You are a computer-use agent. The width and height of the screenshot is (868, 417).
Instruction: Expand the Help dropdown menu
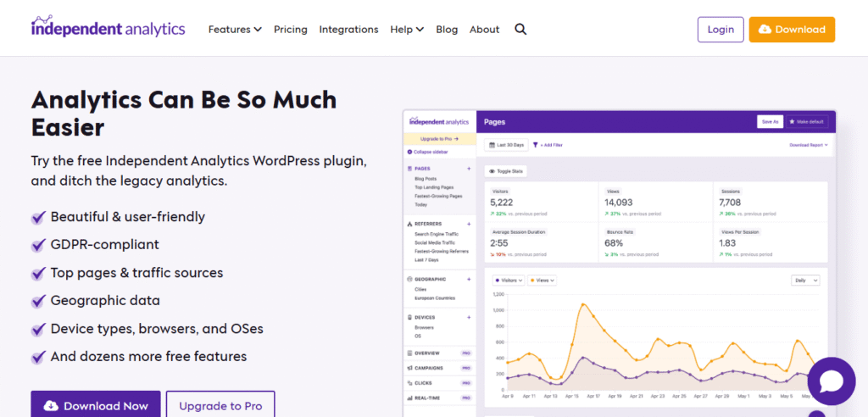[407, 29]
